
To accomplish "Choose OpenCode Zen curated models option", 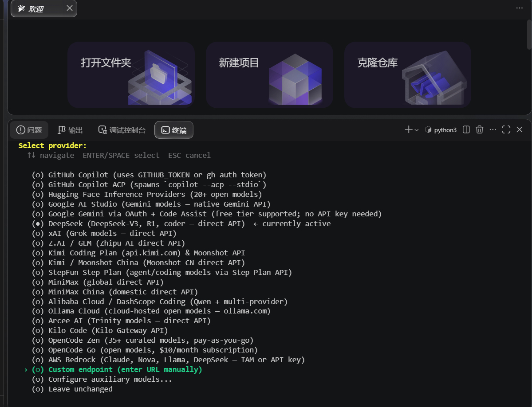I will 142,340.
